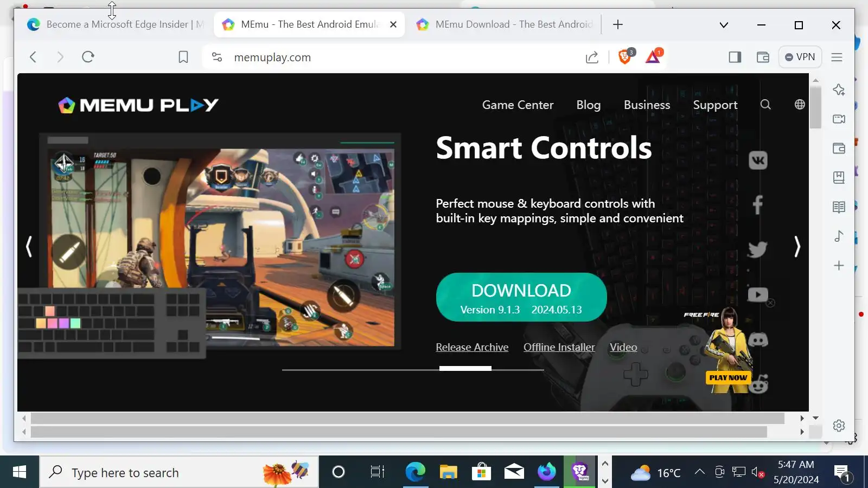
Task: Open the muted volume tray icon
Action: pyautogui.click(x=758, y=472)
